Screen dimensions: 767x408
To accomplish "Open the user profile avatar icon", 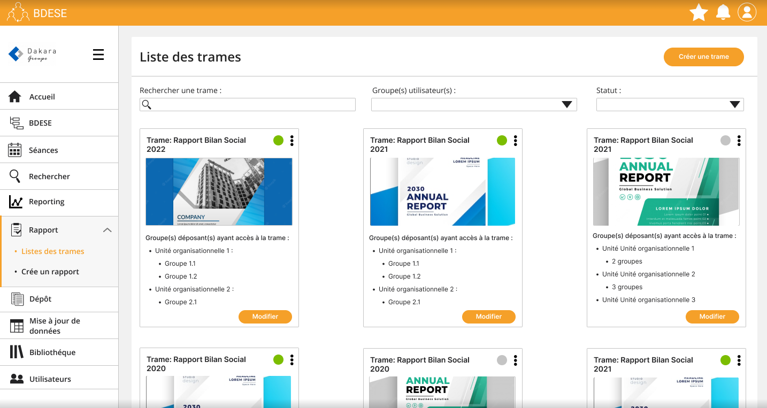I will tap(747, 12).
